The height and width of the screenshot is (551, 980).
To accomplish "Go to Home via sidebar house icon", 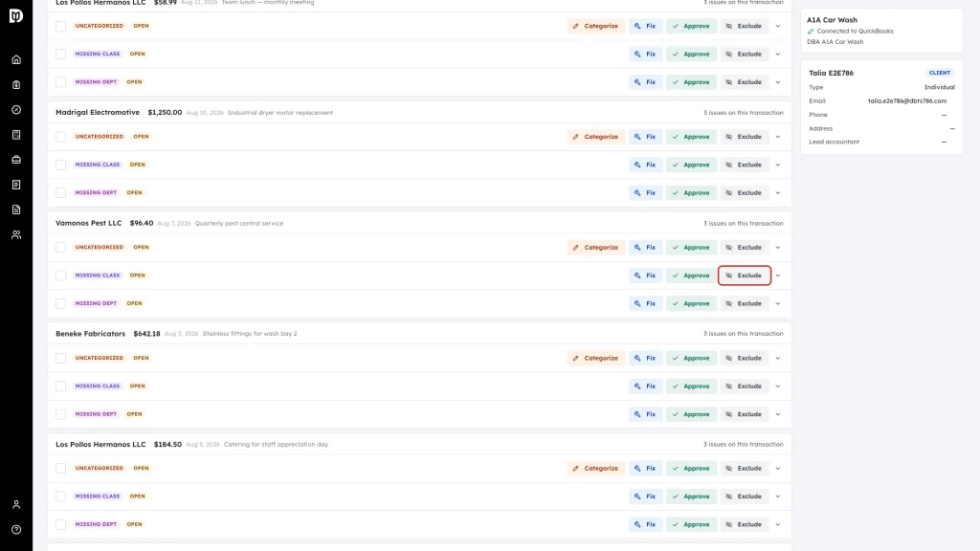I will 16,60.
